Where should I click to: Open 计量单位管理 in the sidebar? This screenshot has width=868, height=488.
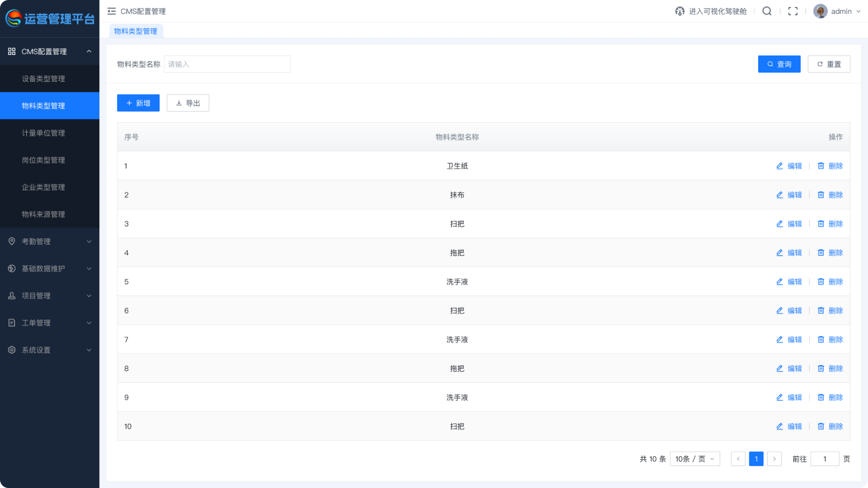point(50,133)
